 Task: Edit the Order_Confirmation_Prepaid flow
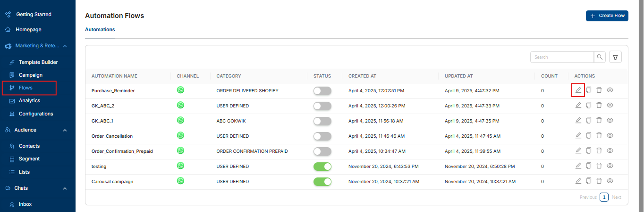click(578, 150)
